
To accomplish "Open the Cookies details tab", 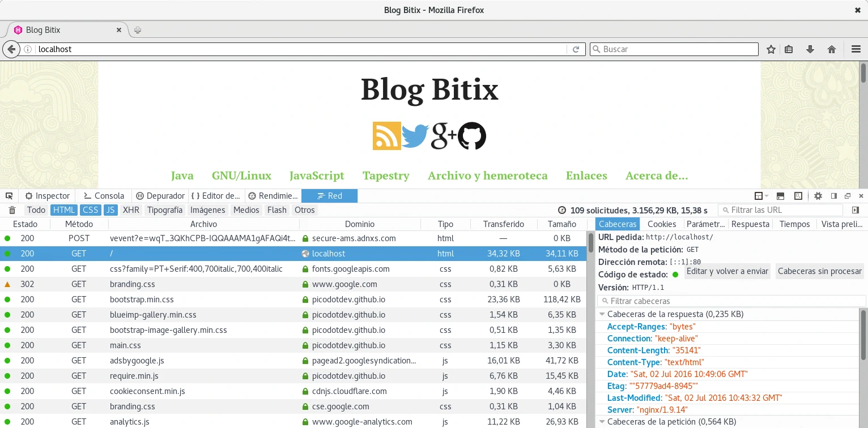I will point(661,224).
